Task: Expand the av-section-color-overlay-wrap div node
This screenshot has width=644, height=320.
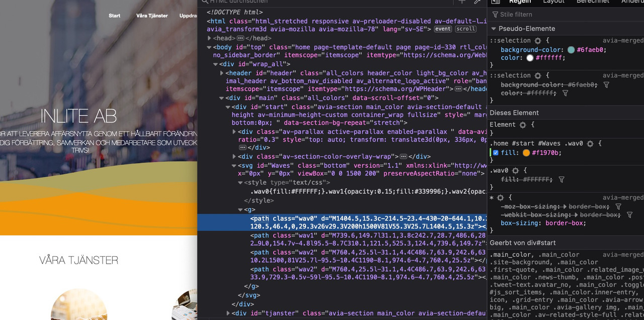Action: tap(234, 157)
